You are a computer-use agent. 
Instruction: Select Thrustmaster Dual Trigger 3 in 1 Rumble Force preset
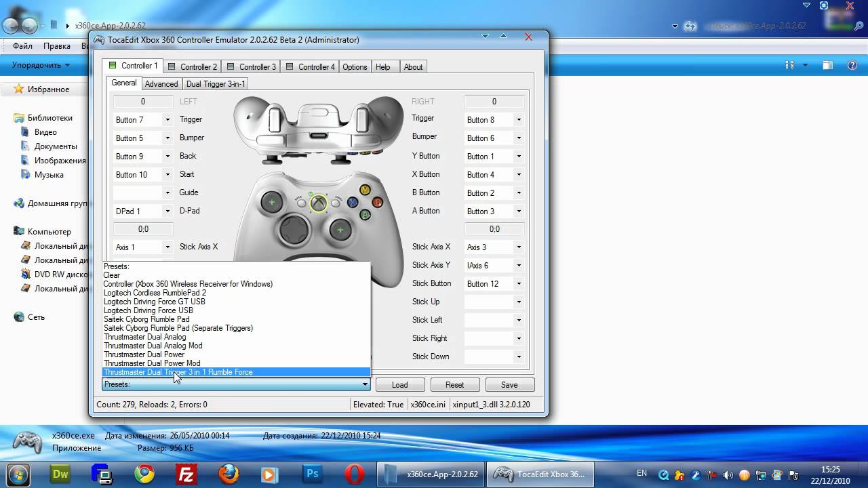pyautogui.click(x=236, y=372)
